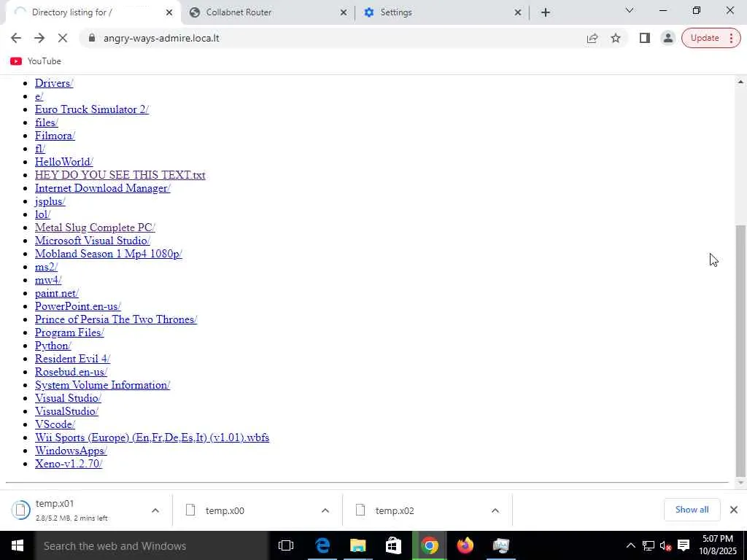Open Internet Download Manager/ folder

pyautogui.click(x=102, y=188)
